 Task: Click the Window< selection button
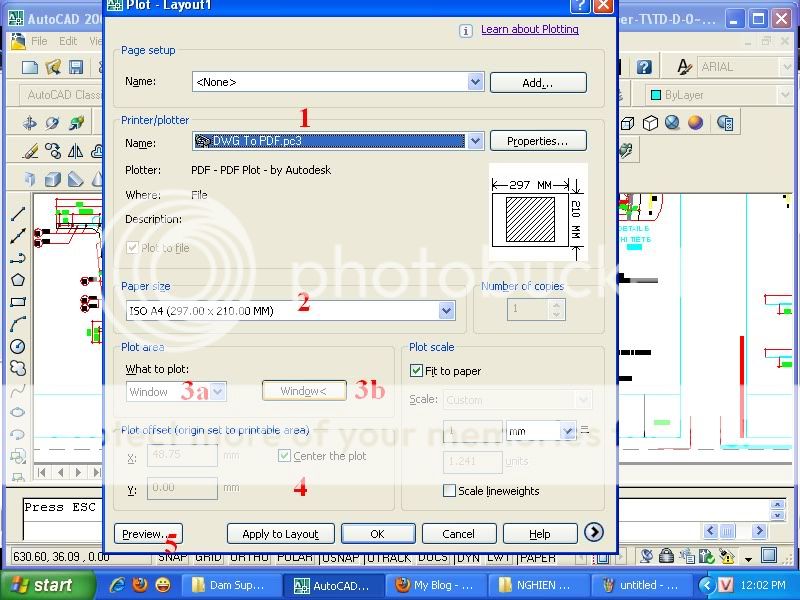(304, 391)
